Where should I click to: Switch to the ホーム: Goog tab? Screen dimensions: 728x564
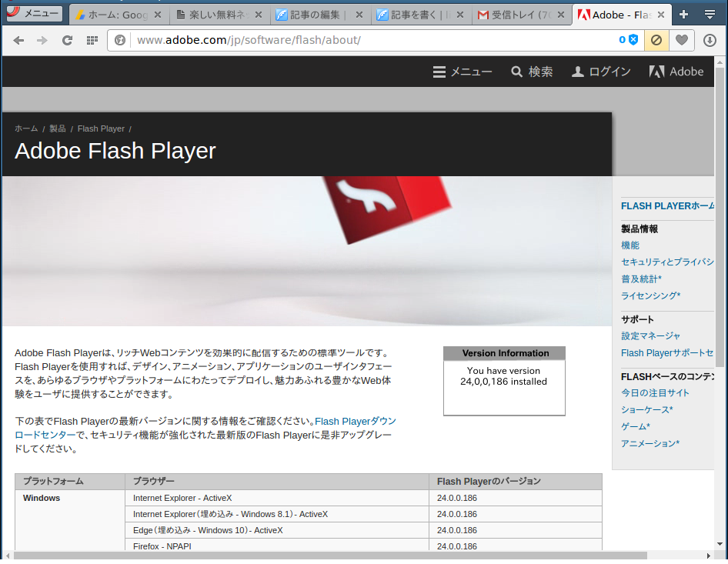click(119, 15)
